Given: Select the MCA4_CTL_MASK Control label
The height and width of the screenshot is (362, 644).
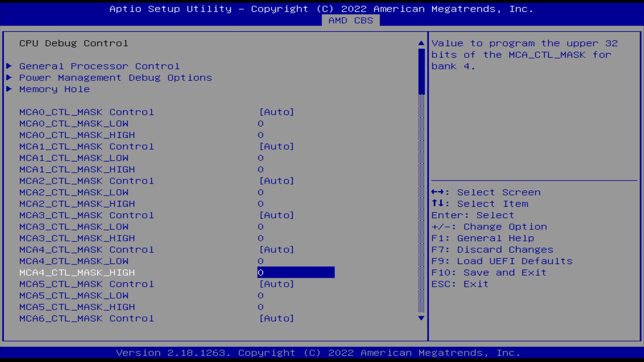Looking at the screenshot, I should (x=87, y=250).
